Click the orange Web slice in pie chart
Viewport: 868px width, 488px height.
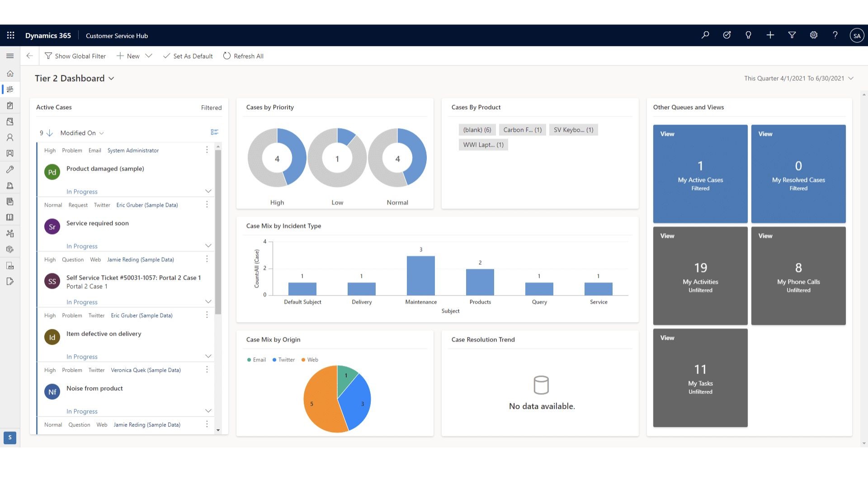pos(319,402)
